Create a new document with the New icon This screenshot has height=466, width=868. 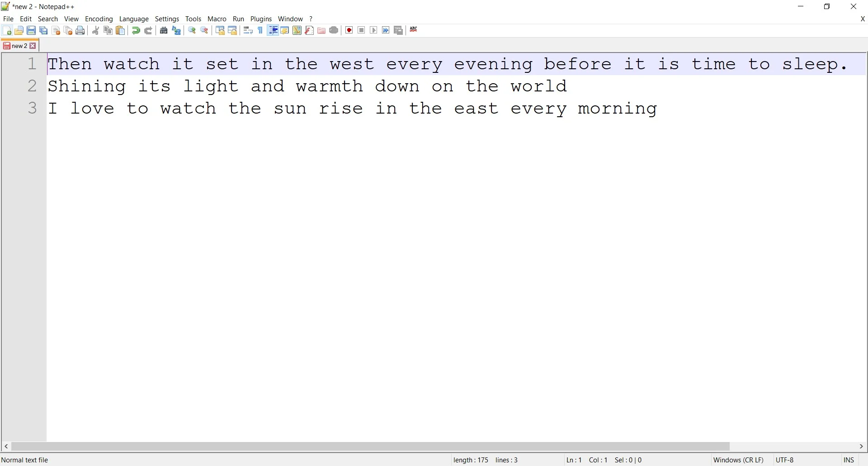tap(7, 30)
